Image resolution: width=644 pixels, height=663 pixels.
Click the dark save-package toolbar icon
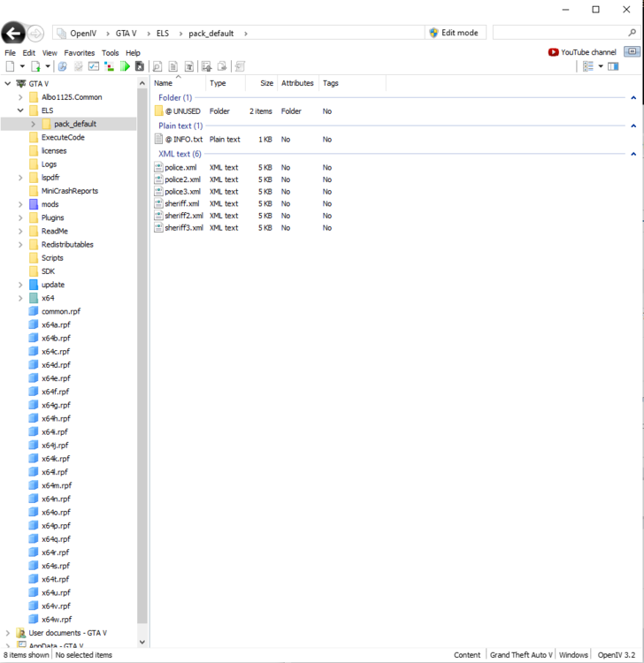pos(140,66)
